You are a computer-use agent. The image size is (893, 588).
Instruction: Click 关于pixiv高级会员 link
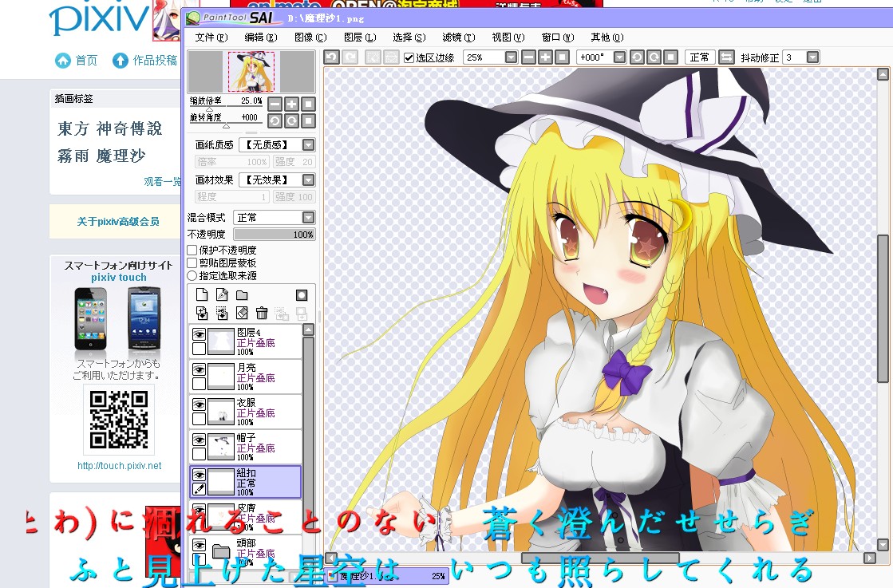coord(118,222)
